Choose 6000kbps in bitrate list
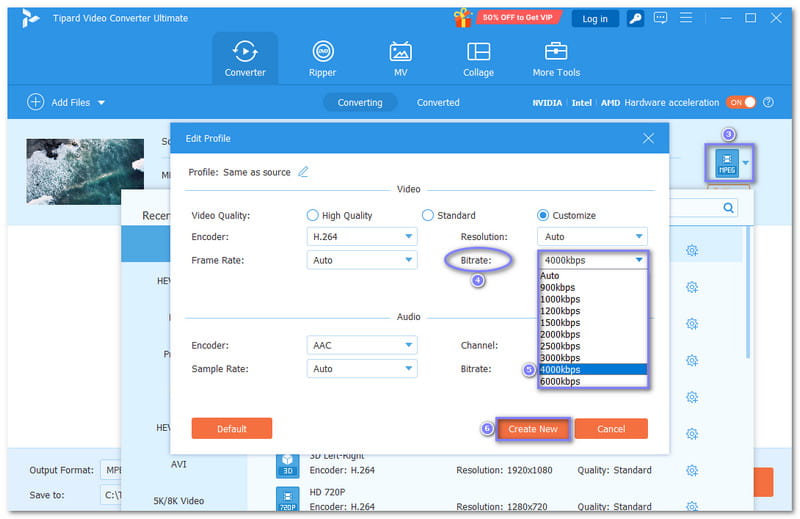 (x=593, y=381)
